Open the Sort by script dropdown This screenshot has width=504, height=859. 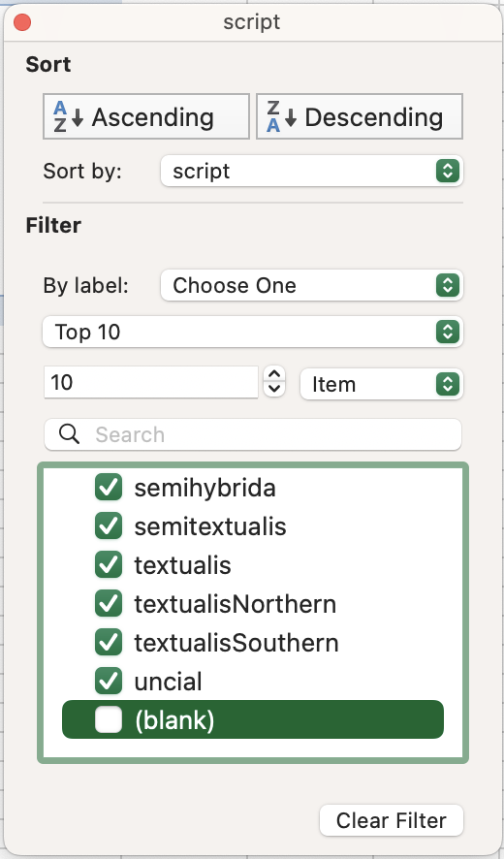(312, 172)
